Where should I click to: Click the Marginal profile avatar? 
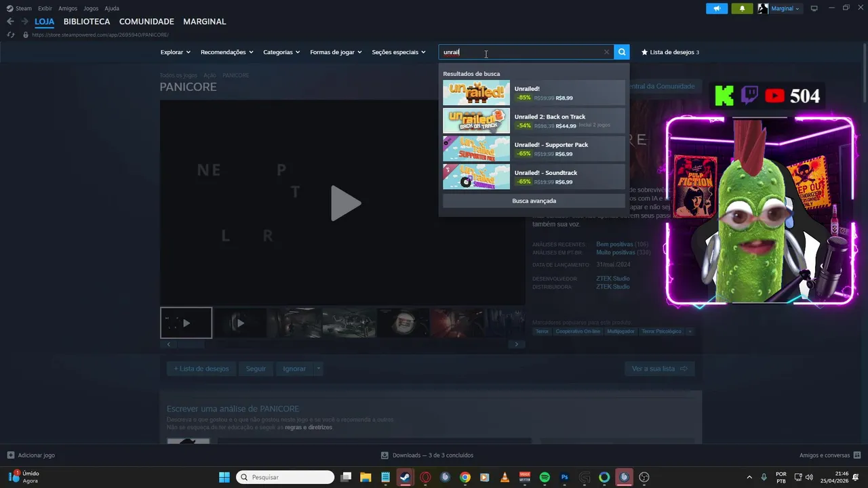click(x=763, y=9)
